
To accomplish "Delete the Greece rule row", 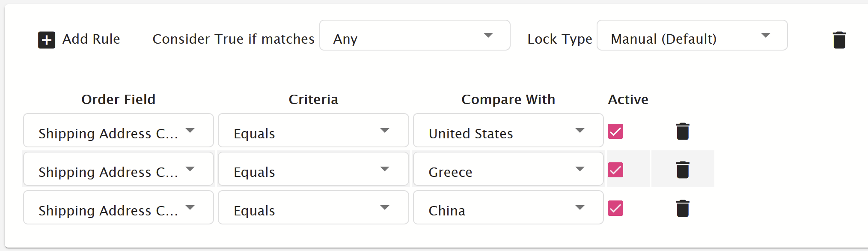I will (683, 170).
